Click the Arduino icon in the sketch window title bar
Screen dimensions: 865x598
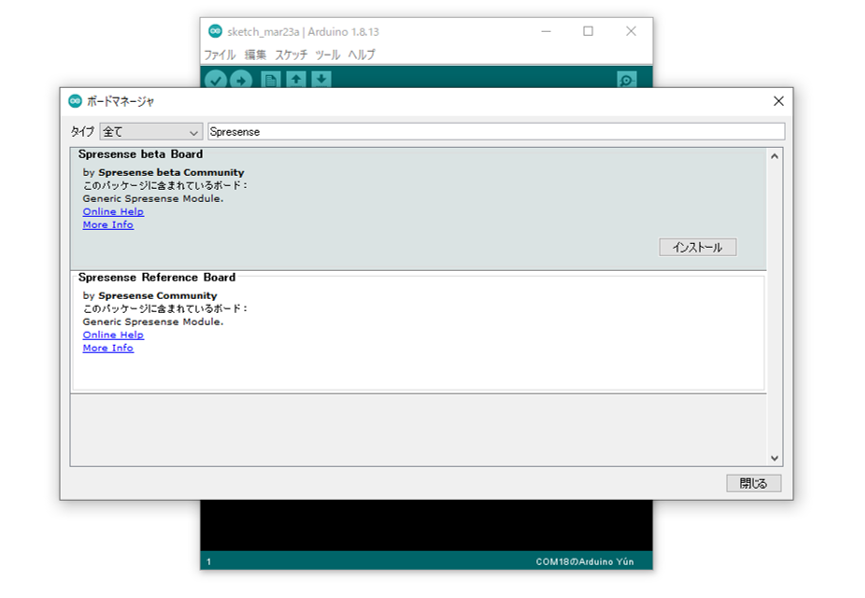(216, 31)
